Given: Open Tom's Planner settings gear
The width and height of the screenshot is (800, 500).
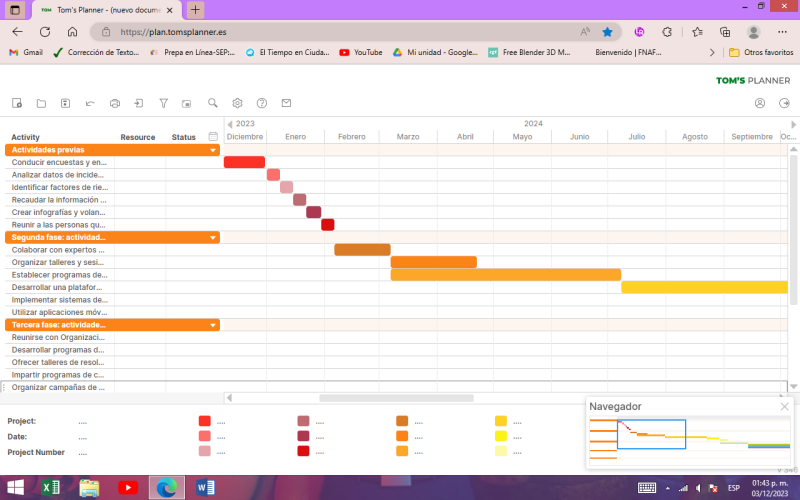Looking at the screenshot, I should coord(237,103).
